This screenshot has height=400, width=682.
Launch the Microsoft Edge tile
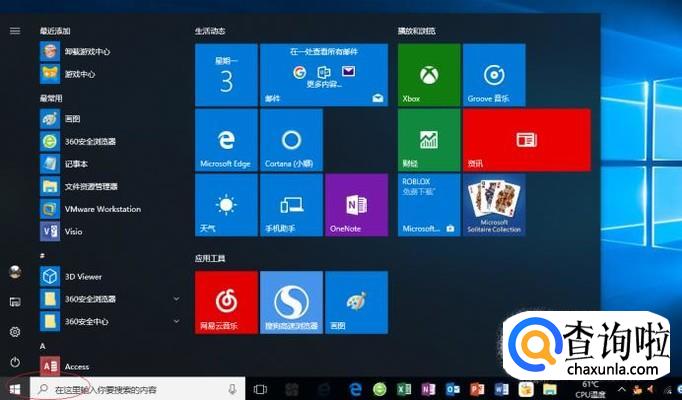226,140
